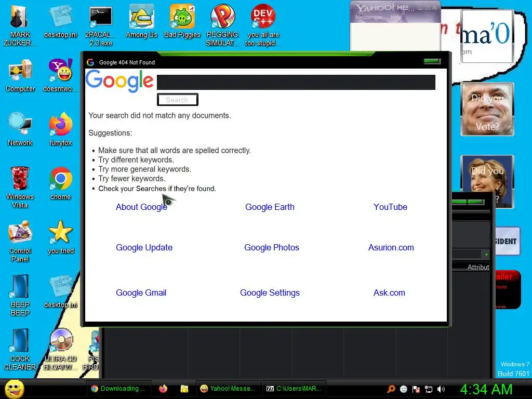
Task: Click the PIS BIRD desktop icon
Action: 91,350
